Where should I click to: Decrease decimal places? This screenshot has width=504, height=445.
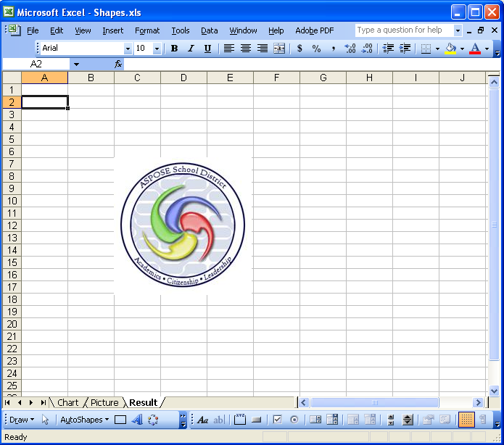[x=367, y=49]
